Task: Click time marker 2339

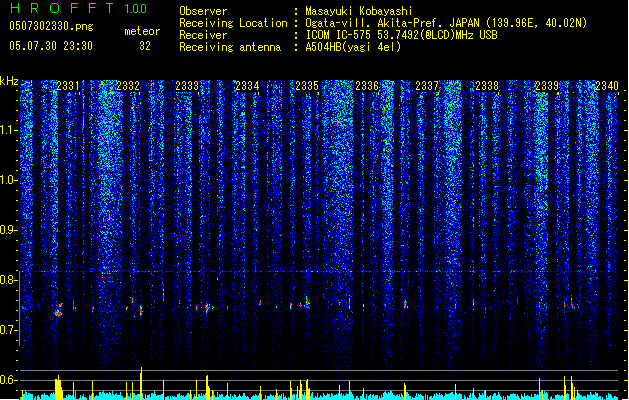Action: (x=547, y=86)
